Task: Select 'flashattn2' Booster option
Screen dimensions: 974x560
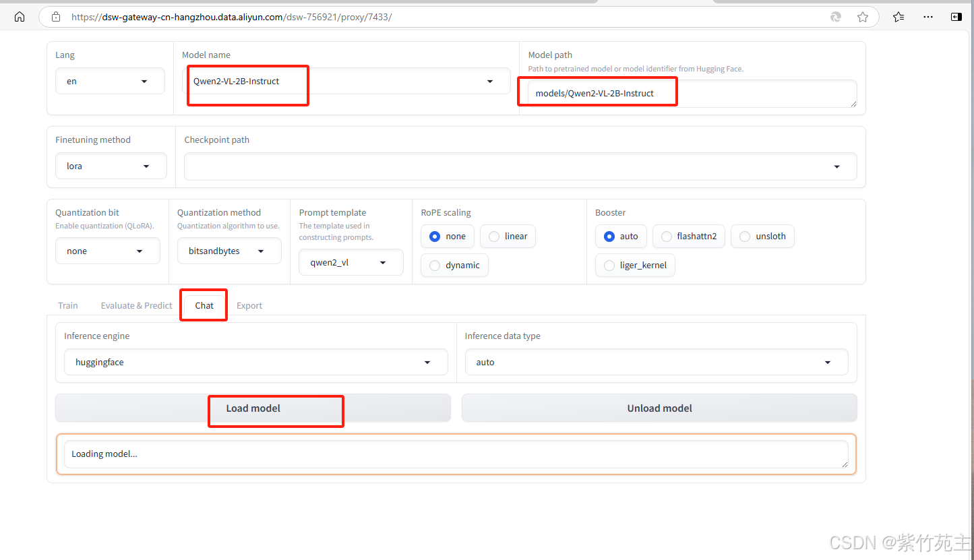Action: click(x=689, y=237)
